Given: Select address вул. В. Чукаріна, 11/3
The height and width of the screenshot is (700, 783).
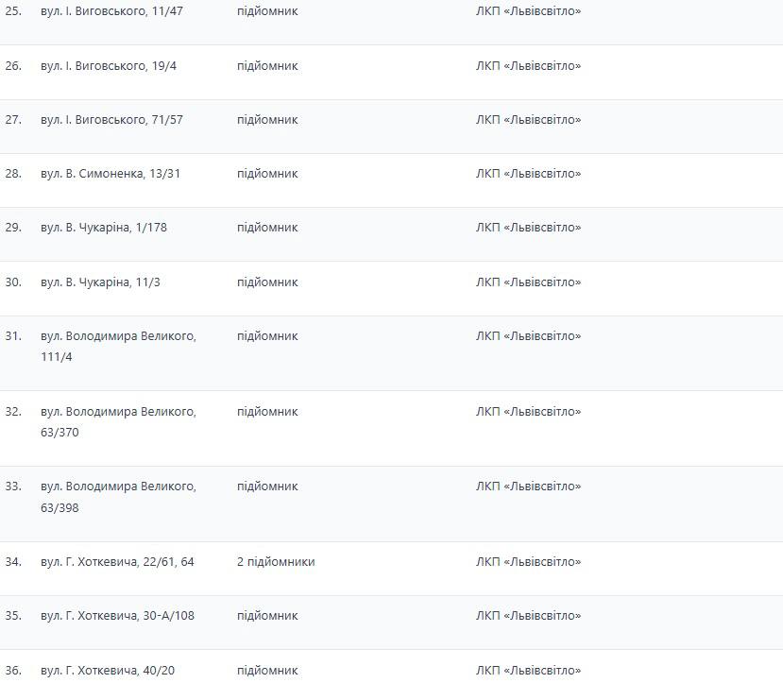Looking at the screenshot, I should tap(100, 282).
